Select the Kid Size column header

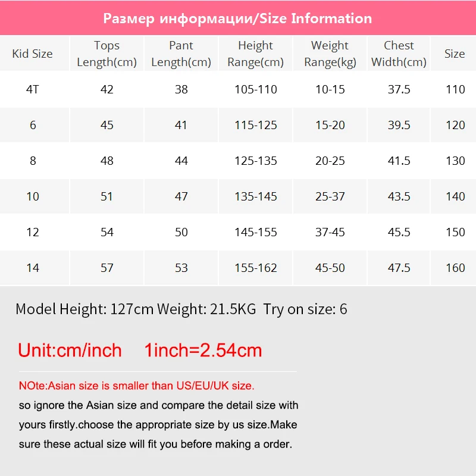pyautogui.click(x=33, y=54)
